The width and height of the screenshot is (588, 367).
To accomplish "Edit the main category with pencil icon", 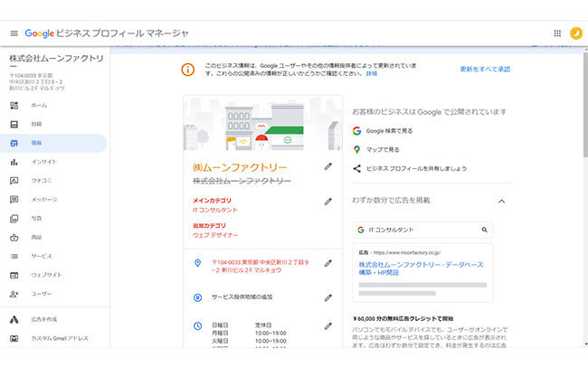I will 328,202.
